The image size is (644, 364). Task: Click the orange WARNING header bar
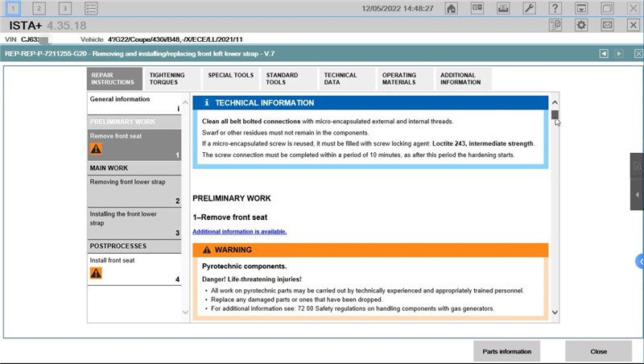(x=370, y=250)
